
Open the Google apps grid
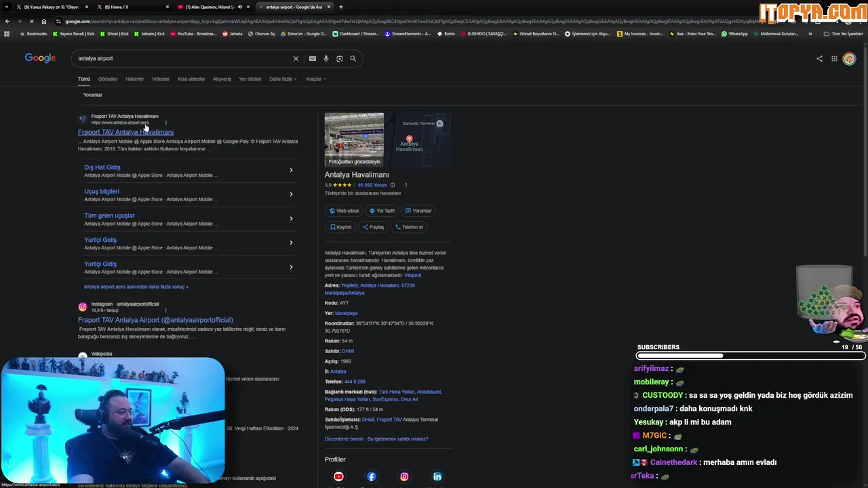click(834, 59)
